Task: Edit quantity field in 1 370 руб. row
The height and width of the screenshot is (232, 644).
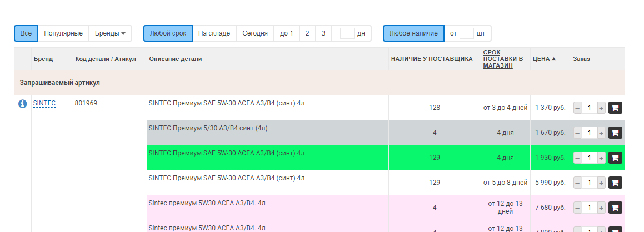Action: [590, 108]
